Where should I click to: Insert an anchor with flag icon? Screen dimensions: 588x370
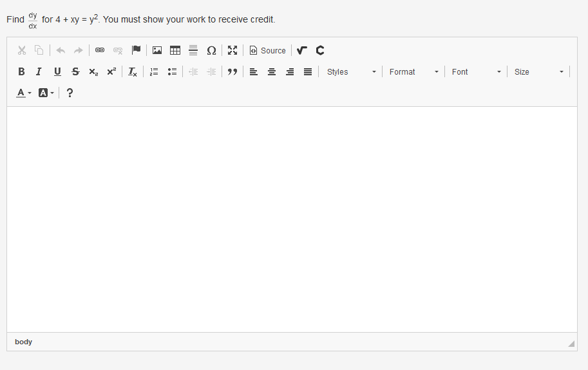coord(136,50)
